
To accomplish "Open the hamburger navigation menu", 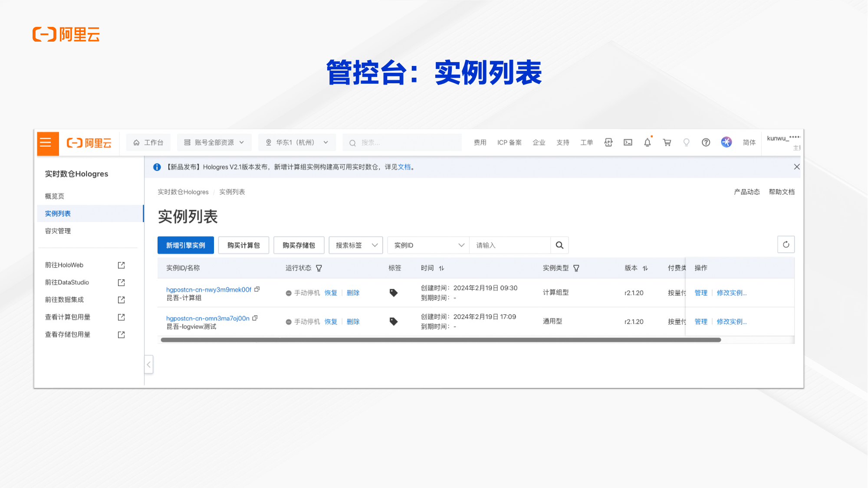I will click(x=46, y=143).
